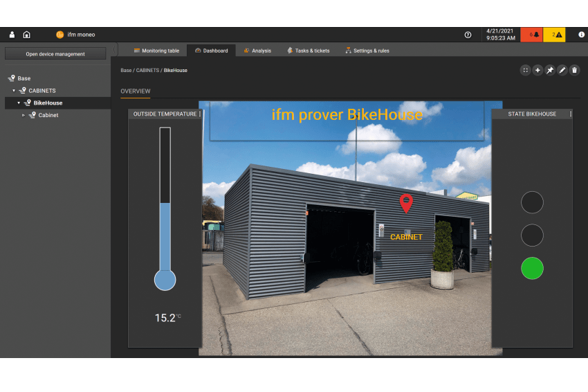Click BikeHouse in breadcrumb path
Viewport: 588px width, 392px height.
click(176, 70)
